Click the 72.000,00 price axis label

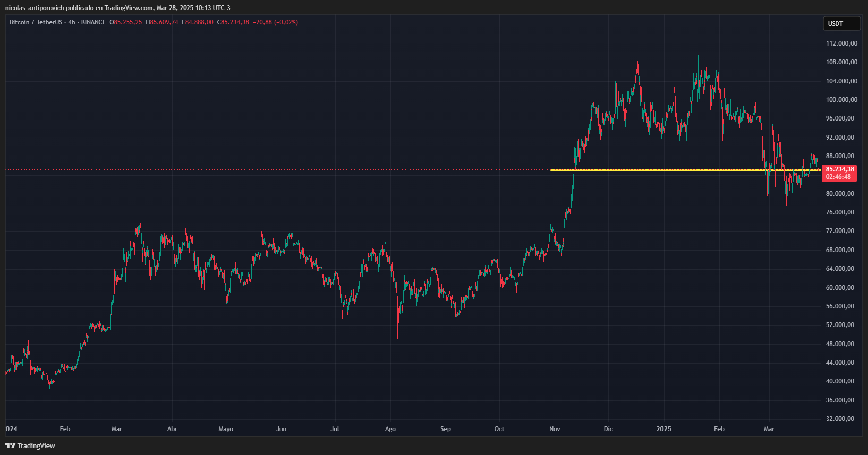point(840,231)
